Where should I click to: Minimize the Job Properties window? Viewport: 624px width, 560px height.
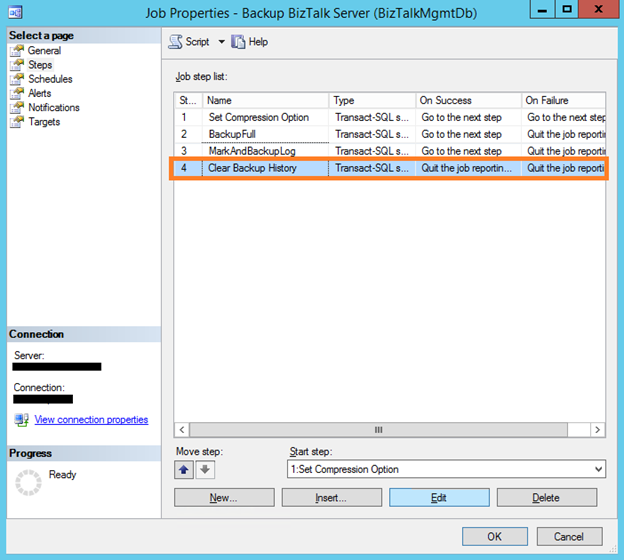(542, 10)
